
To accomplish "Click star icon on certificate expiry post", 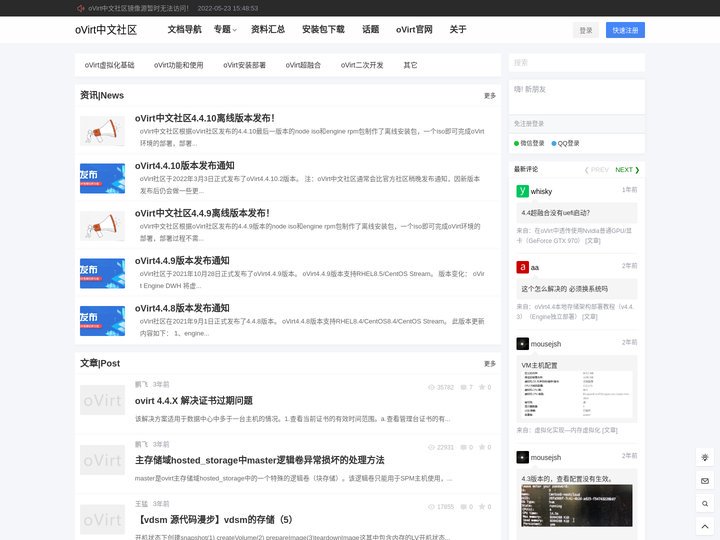I will pos(482,387).
